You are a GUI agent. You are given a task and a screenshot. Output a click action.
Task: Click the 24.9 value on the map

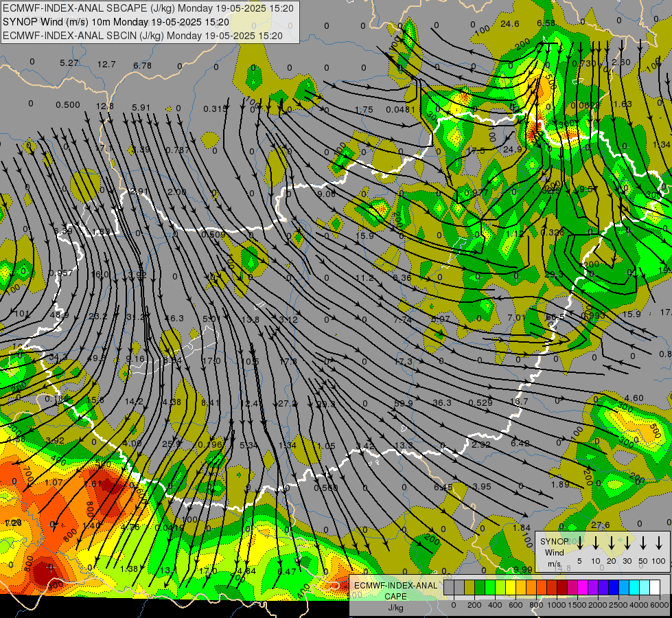513,149
